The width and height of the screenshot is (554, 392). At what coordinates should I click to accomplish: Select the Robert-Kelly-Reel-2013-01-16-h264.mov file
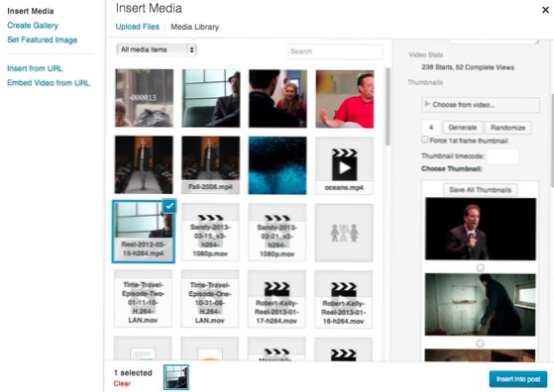pos(344,299)
